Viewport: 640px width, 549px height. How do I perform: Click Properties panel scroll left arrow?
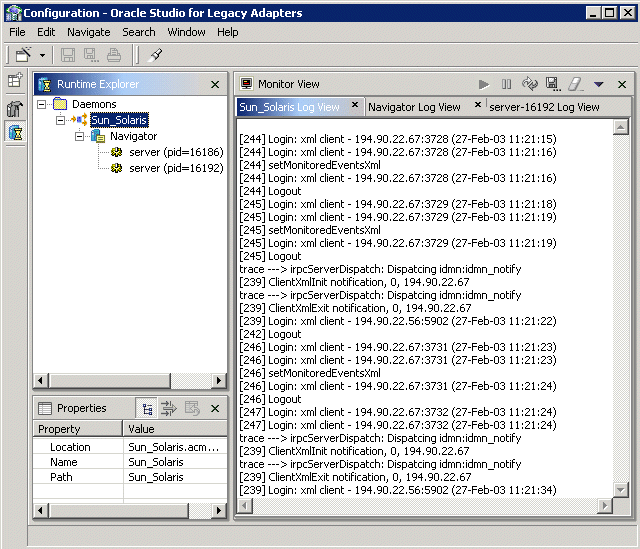(40, 510)
